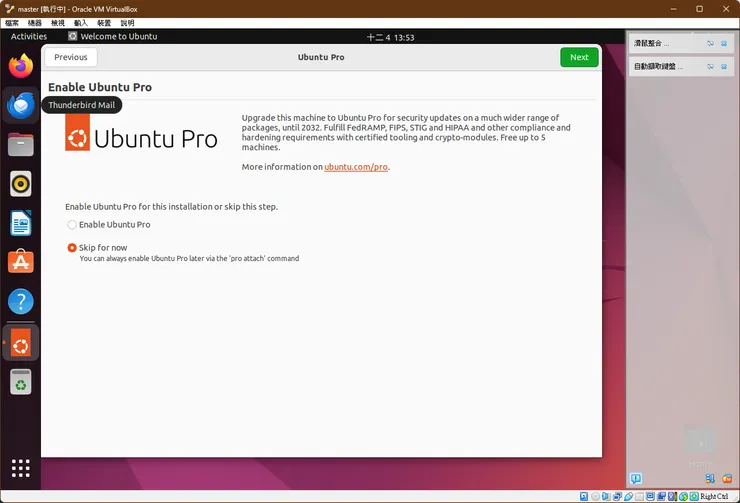Open Firefox from the Ubuntu dock
Screen dimensions: 740x503
(21, 66)
